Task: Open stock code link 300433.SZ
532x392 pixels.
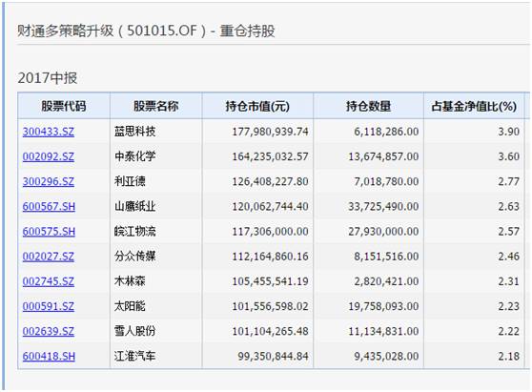Action: coord(49,132)
